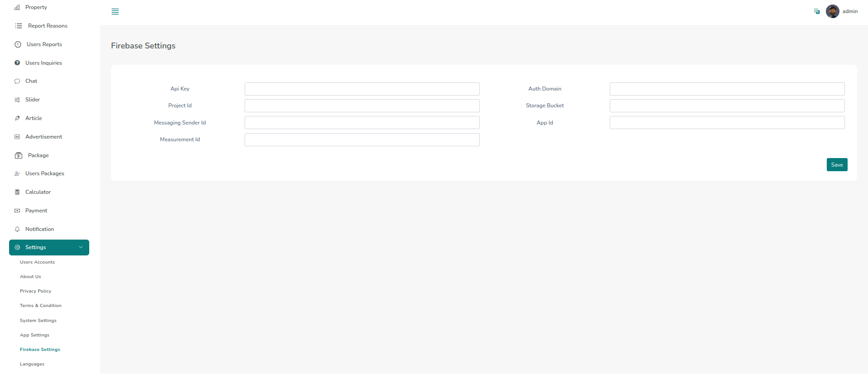Focus the Storage Bucket input field
Image resolution: width=868 pixels, height=375 pixels.
727,106
